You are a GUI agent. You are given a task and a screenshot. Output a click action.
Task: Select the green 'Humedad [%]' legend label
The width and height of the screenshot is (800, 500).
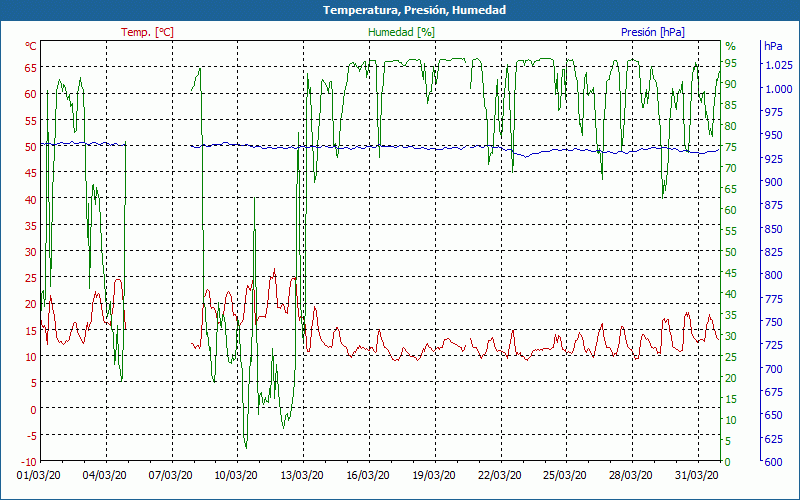[402, 32]
